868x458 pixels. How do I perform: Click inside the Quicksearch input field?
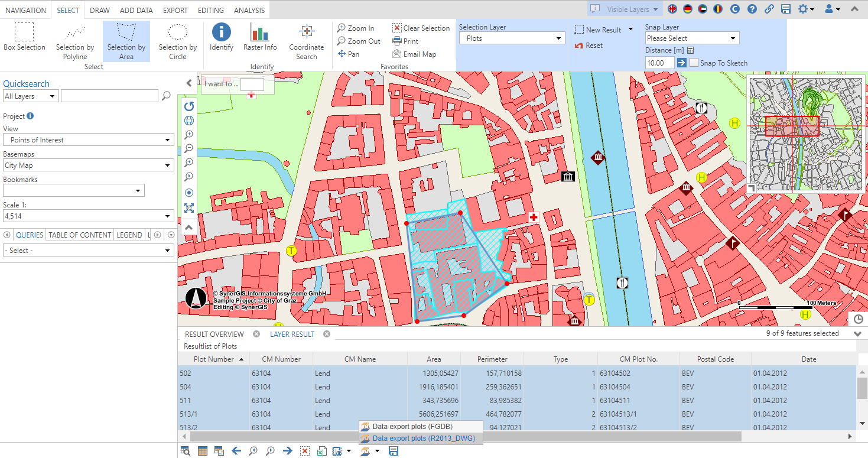pyautogui.click(x=109, y=95)
